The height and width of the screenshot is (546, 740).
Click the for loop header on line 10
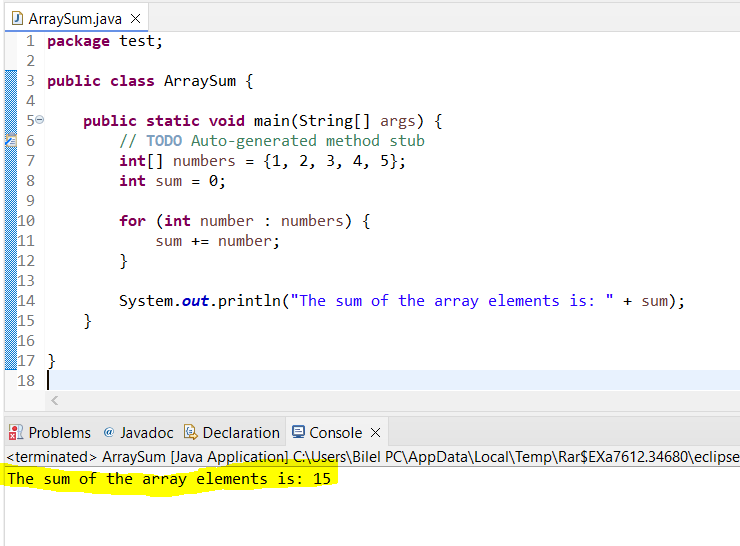tap(244, 221)
